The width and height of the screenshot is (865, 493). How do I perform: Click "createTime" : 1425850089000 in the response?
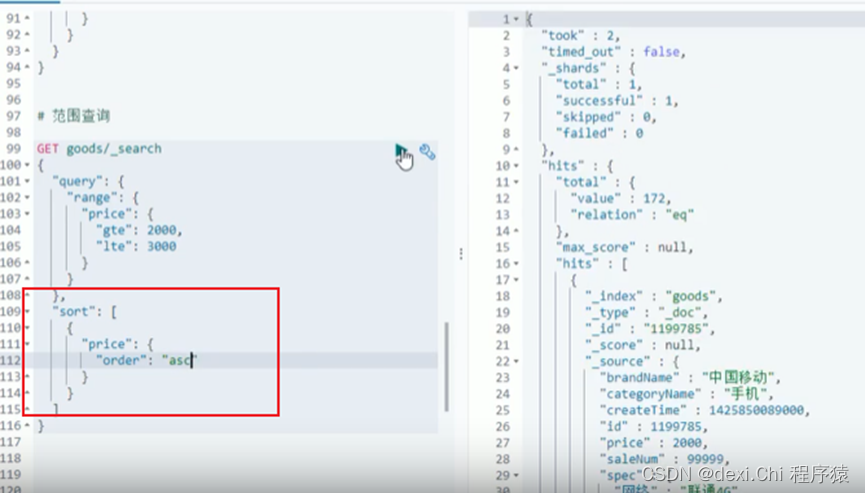pyautogui.click(x=704, y=410)
